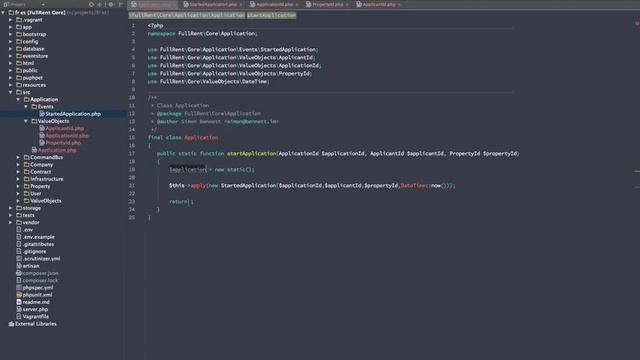Select the User folder
Image resolution: width=640 pixels, height=360 pixels.
tap(36, 193)
